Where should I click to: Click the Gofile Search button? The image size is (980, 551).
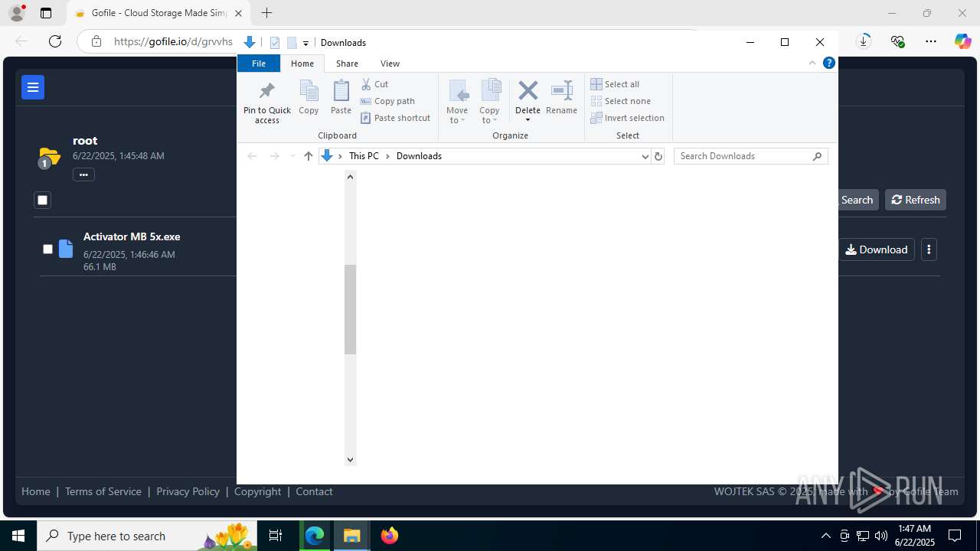857,200
